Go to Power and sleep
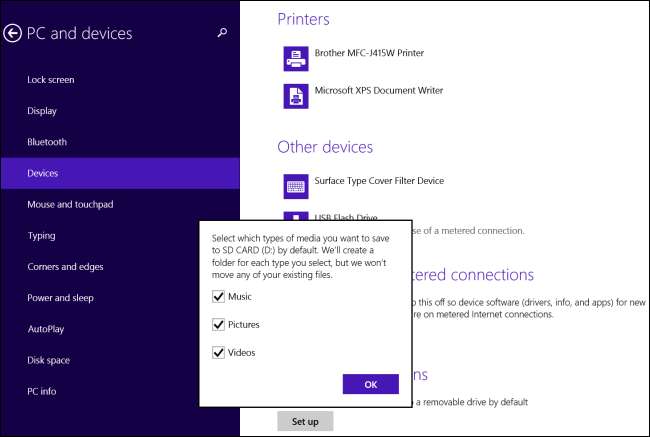This screenshot has height=437, width=650. [x=60, y=298]
